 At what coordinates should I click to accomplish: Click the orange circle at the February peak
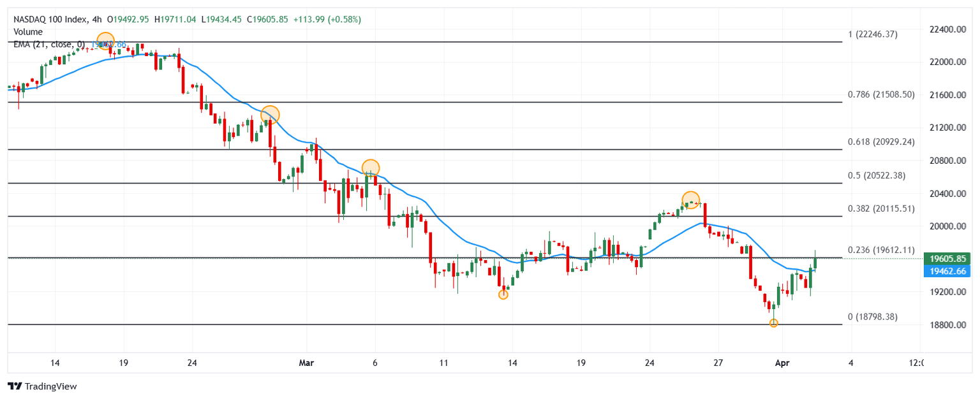point(105,41)
